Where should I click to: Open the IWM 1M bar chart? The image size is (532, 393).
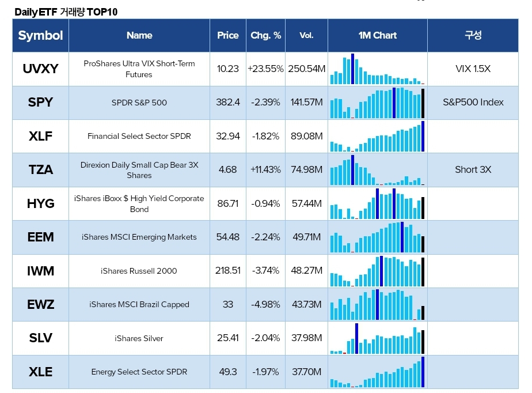[377, 271]
